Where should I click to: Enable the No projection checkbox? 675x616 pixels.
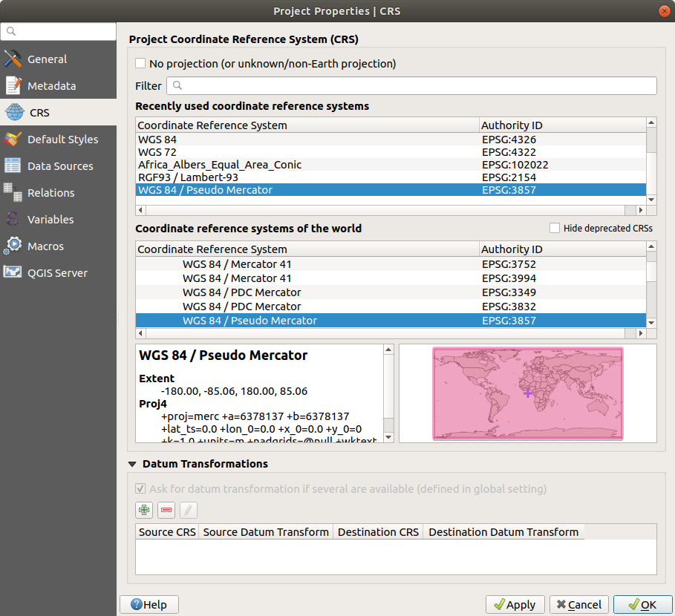[x=140, y=64]
